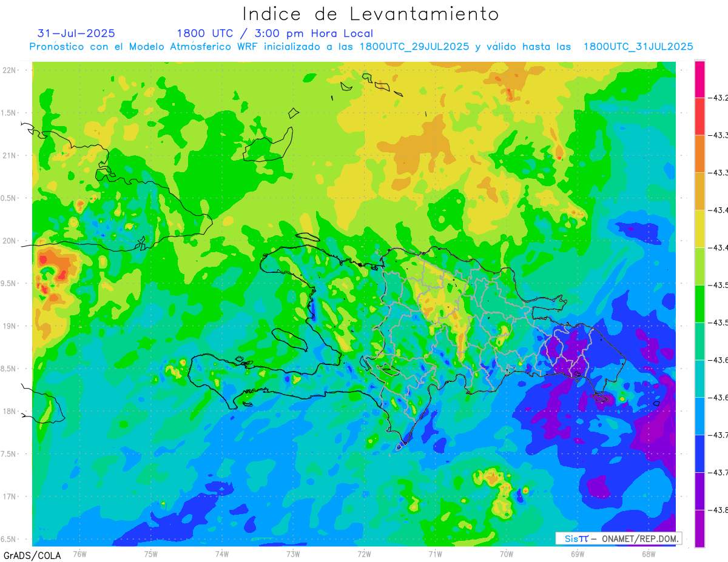The height and width of the screenshot is (562, 728).
Task: Select the dark blue legend swatch
Action: pyautogui.click(x=699, y=453)
